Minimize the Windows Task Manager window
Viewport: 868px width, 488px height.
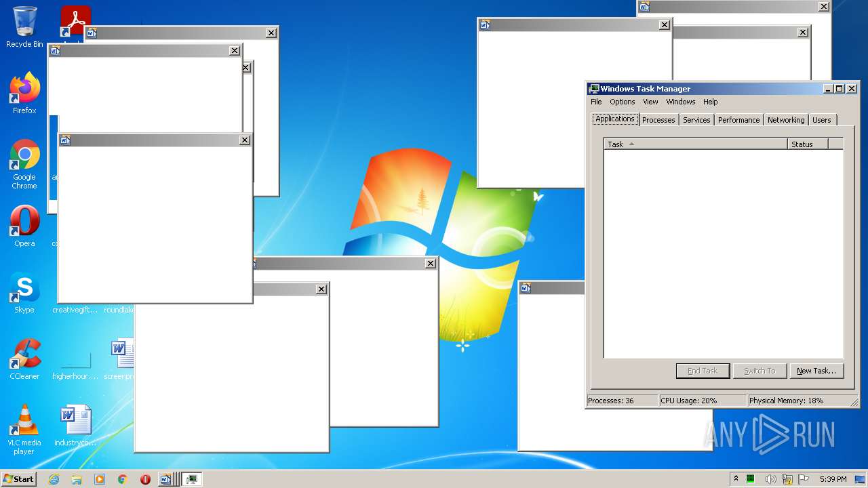click(x=828, y=89)
